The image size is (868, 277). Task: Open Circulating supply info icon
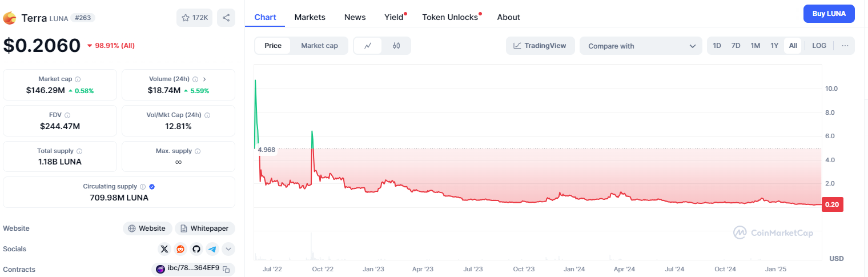click(143, 187)
